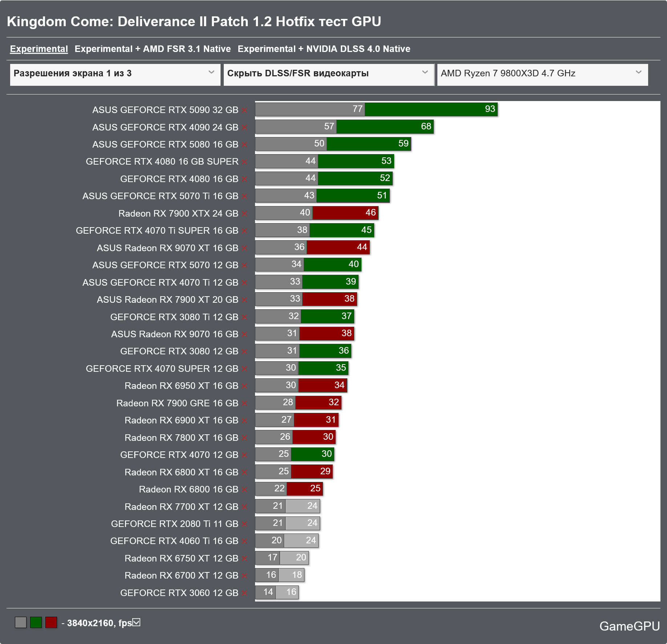The height and width of the screenshot is (644, 667).
Task: Remove Radeon RX 7900 XTX 24 GB row
Action: click(x=244, y=214)
